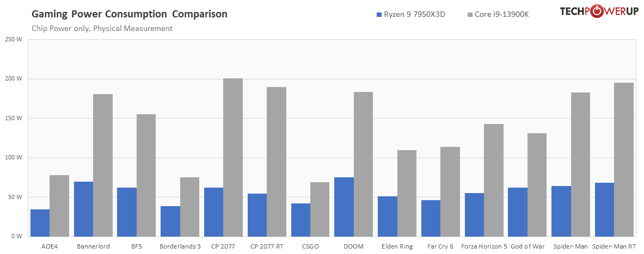The width and height of the screenshot is (644, 254).
Task: Click the BF5 axis label
Action: pos(136,246)
